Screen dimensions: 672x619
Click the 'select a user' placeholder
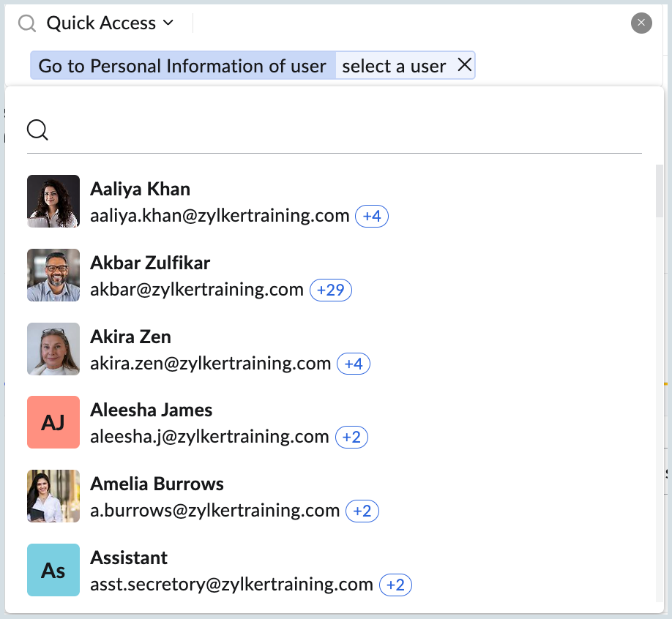[394, 66]
